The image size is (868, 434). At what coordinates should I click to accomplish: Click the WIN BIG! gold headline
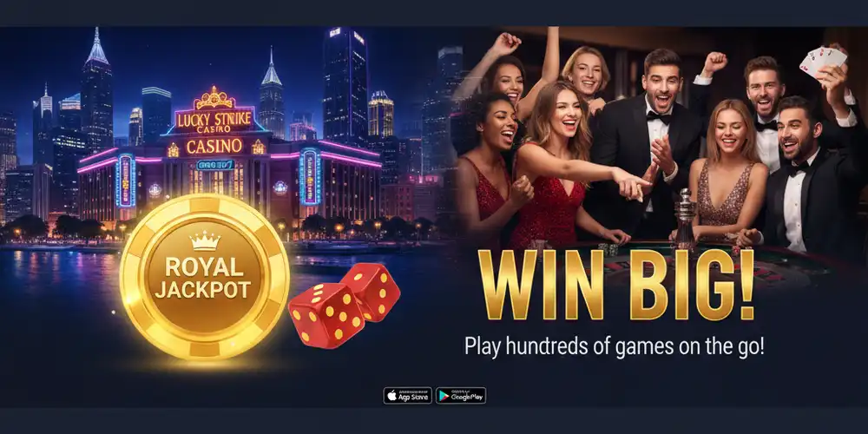(616, 285)
